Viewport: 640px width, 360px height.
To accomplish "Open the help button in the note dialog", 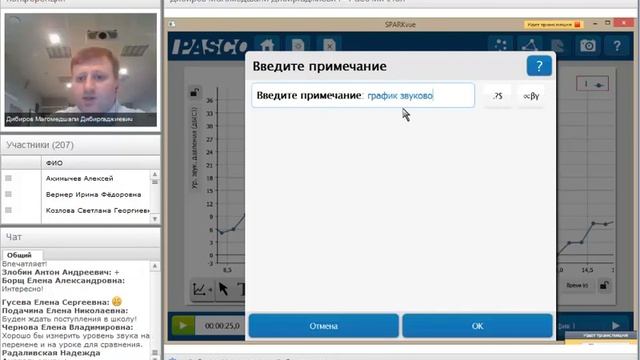I will point(539,66).
